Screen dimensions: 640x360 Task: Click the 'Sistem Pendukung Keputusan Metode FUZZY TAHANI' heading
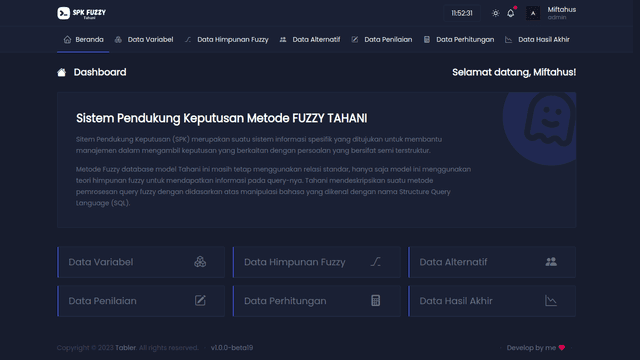click(221, 118)
